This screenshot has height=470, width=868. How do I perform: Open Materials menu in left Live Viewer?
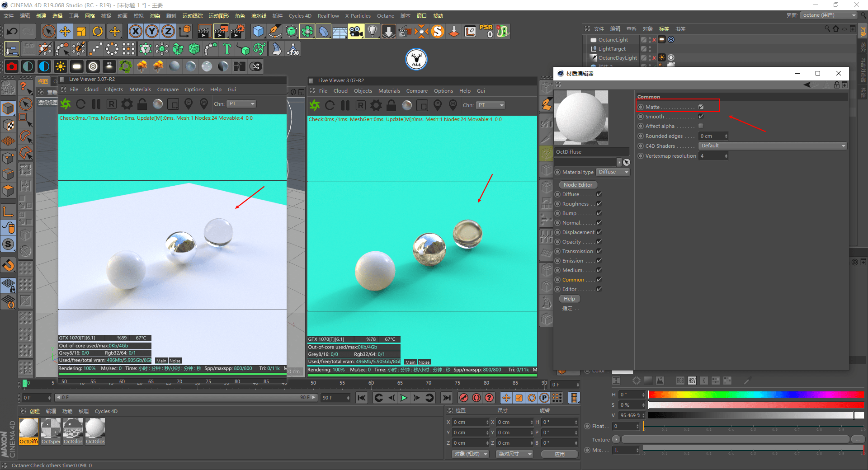click(140, 89)
